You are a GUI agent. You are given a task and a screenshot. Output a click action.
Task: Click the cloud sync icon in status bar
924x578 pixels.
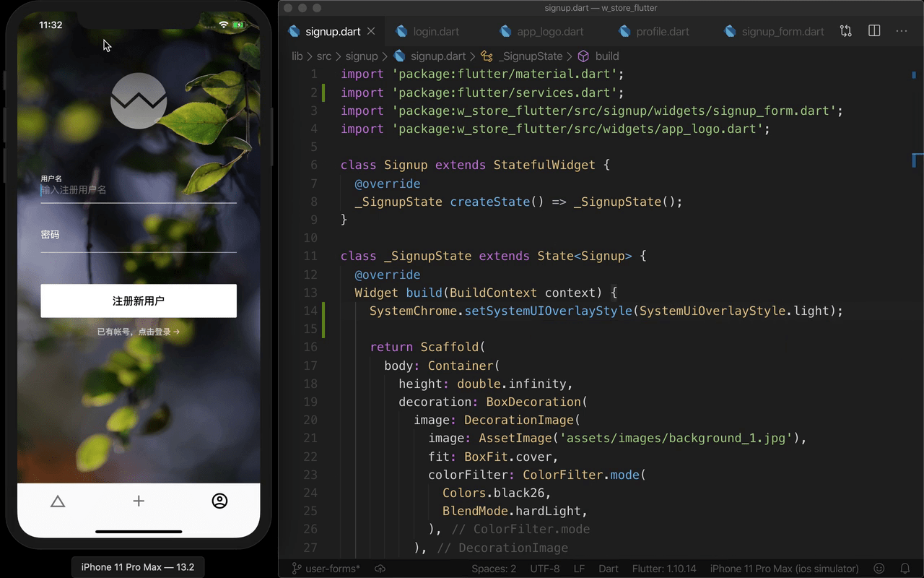(380, 569)
